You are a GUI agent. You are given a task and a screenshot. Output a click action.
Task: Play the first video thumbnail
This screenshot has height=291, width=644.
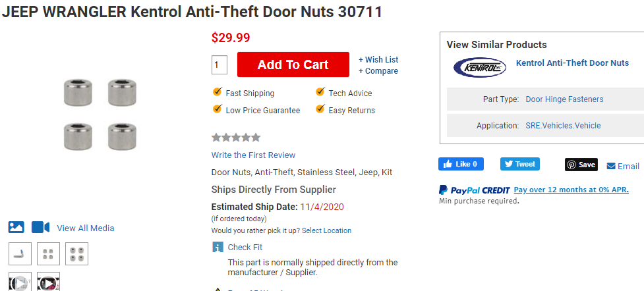coord(20,282)
